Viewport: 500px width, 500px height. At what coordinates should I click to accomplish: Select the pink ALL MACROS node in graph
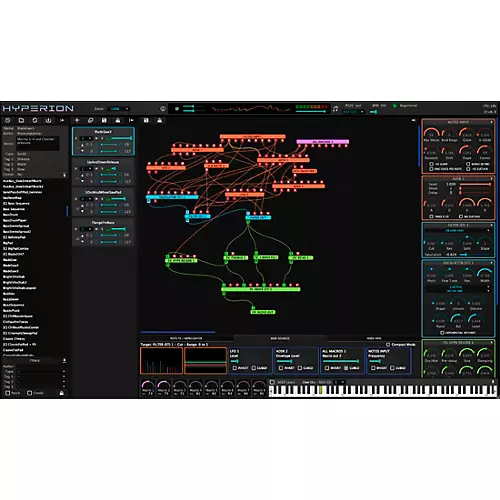click(x=323, y=142)
